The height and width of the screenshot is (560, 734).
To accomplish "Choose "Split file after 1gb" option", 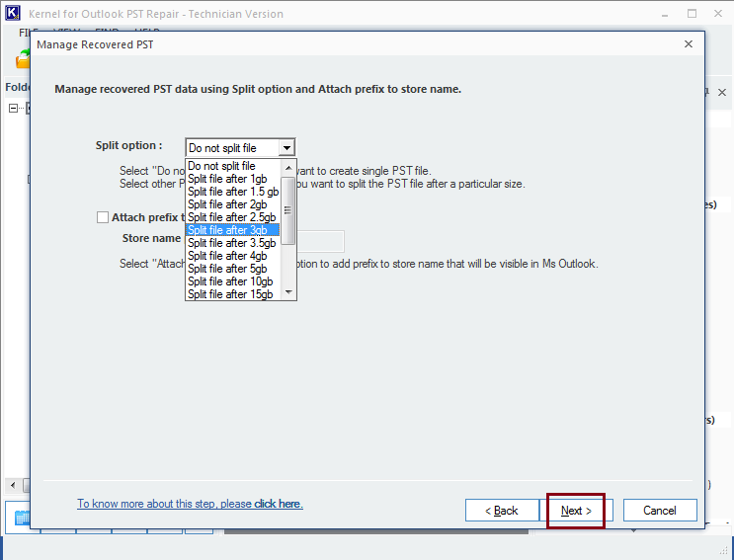I will (x=233, y=179).
